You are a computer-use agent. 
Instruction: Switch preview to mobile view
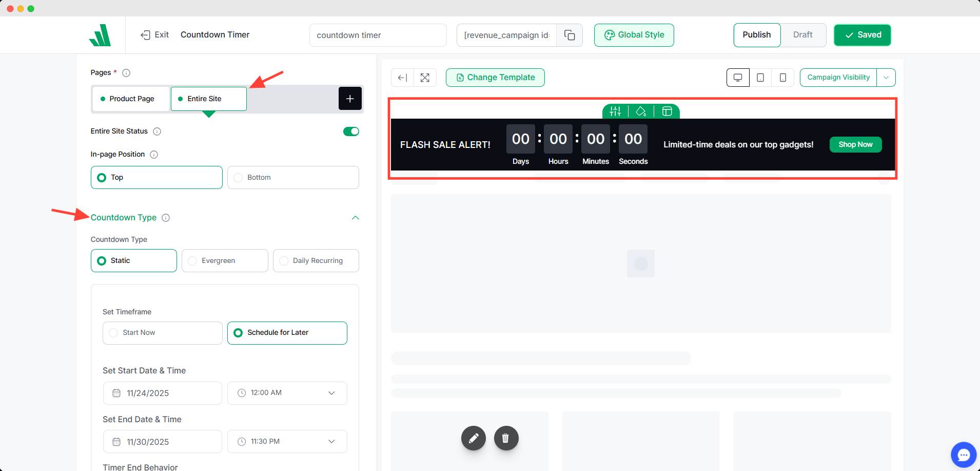[x=782, y=77]
